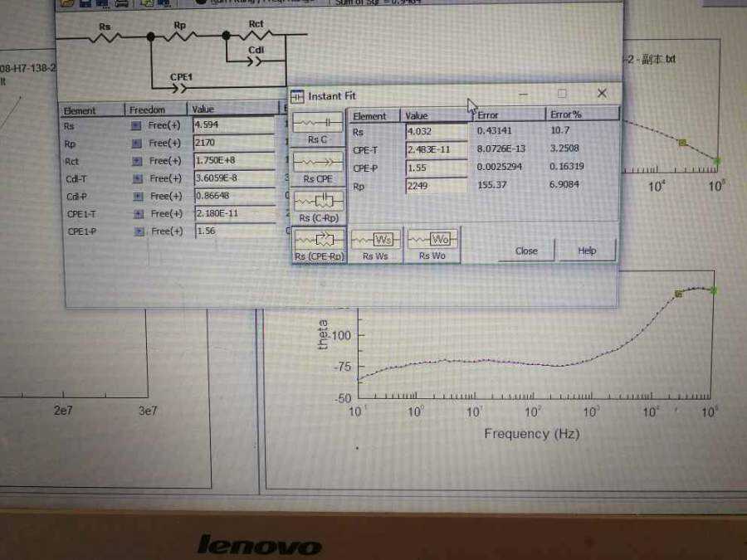Toggle freedom state for the CPE1-P element
Image resolution: width=747 pixels, height=560 pixels.
[x=139, y=231]
